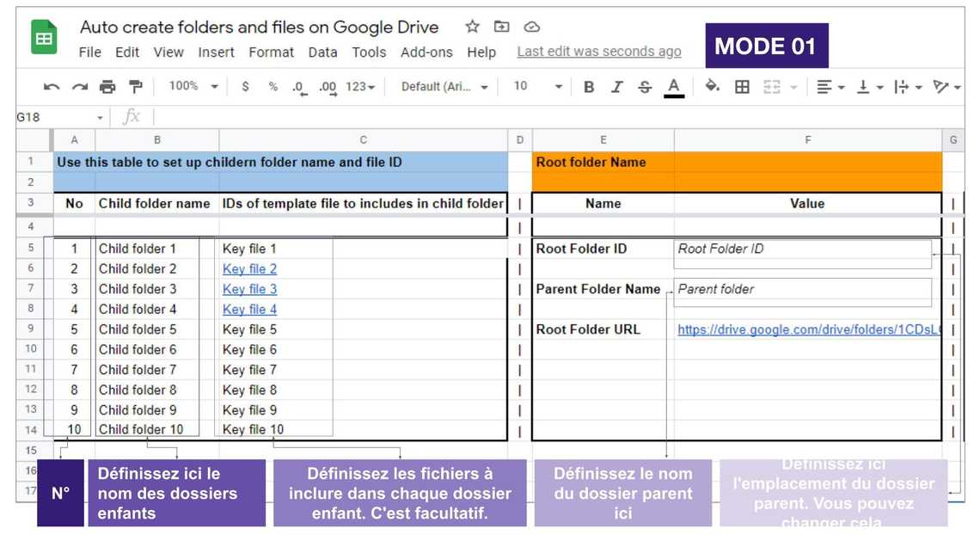This screenshot has height=535, width=980.
Task: Open the Add-ons menu
Action: pos(426,52)
